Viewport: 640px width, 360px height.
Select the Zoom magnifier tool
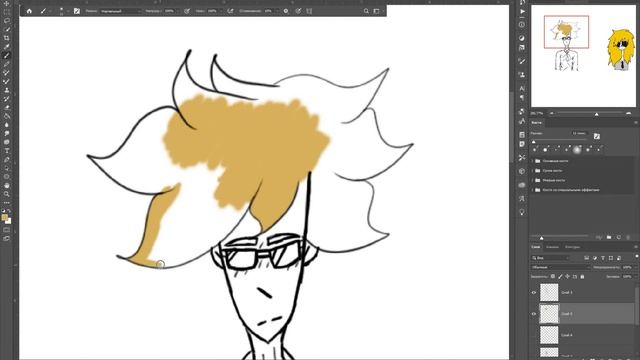(7, 194)
